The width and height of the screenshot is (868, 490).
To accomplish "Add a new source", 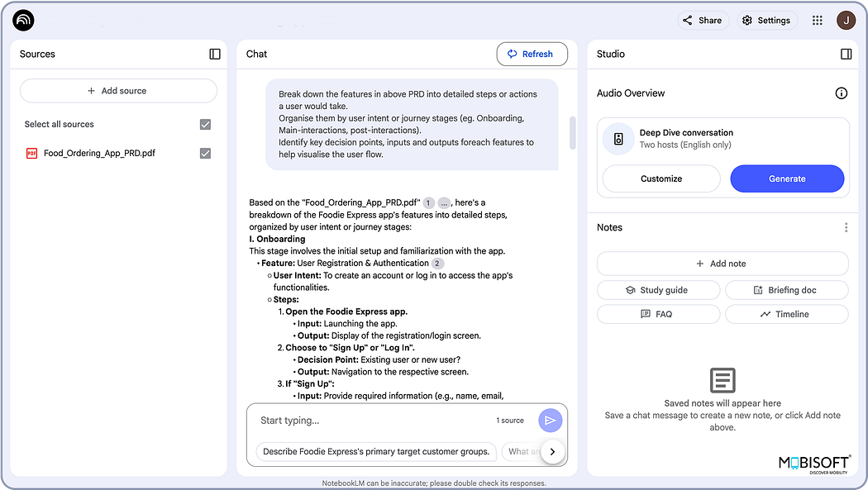I will [118, 90].
